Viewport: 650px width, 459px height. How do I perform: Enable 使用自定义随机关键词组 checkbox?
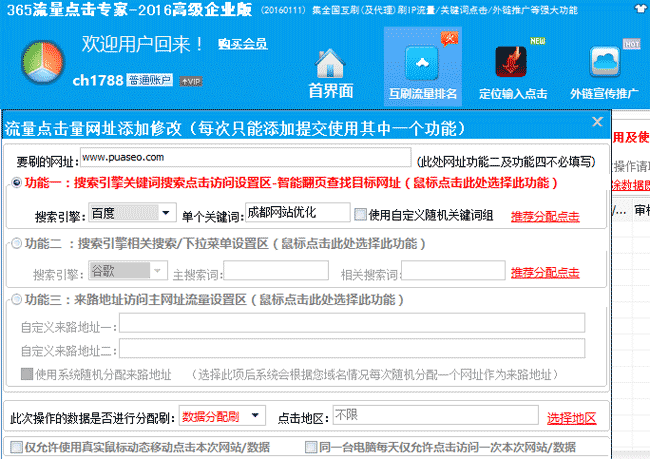(x=360, y=214)
